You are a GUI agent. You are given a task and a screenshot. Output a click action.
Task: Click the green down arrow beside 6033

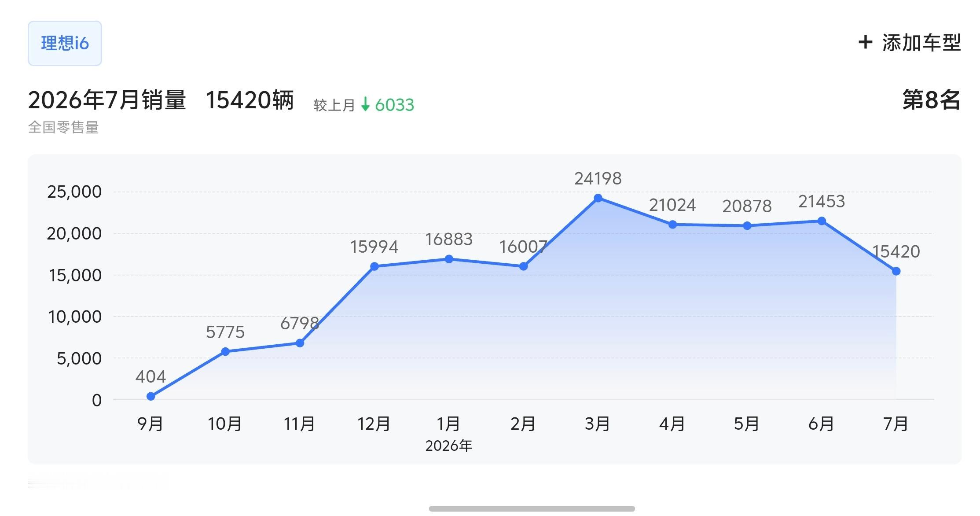[x=365, y=105]
